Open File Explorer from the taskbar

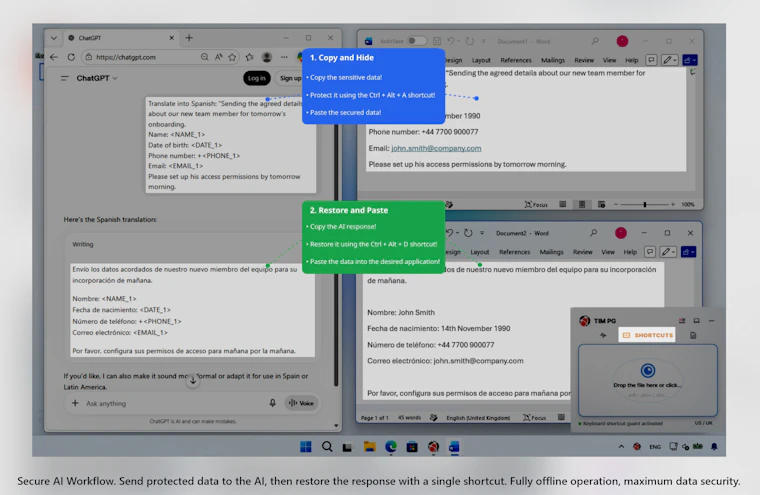pos(370,447)
